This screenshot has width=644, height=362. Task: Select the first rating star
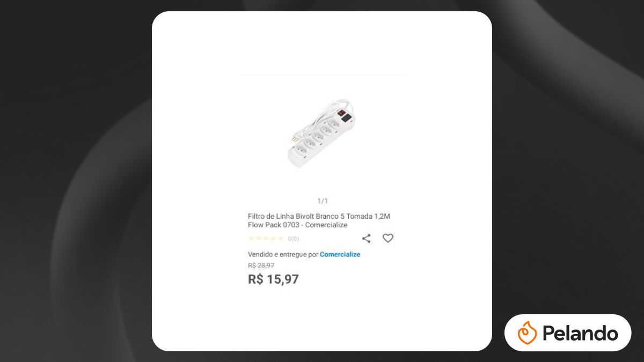click(x=251, y=239)
